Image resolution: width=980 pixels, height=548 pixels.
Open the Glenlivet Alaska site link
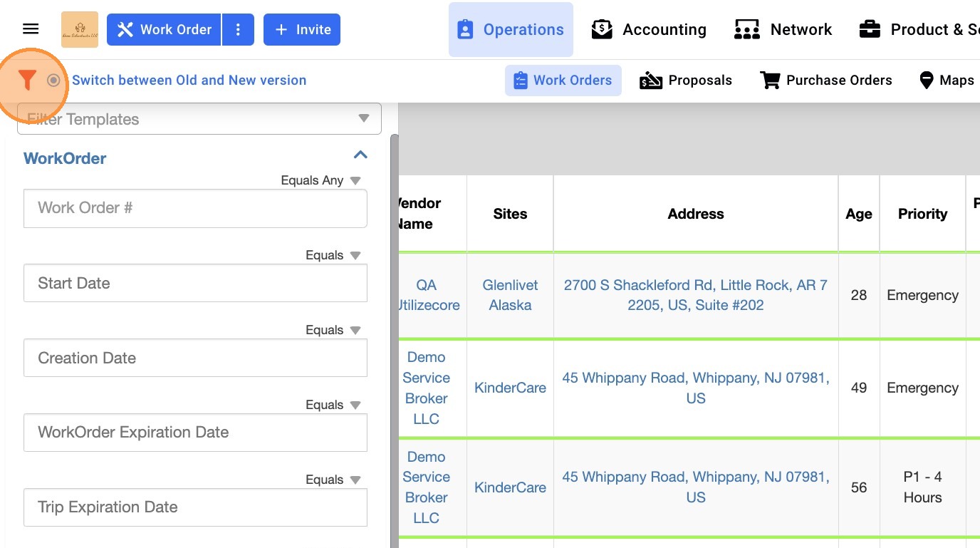(x=510, y=295)
